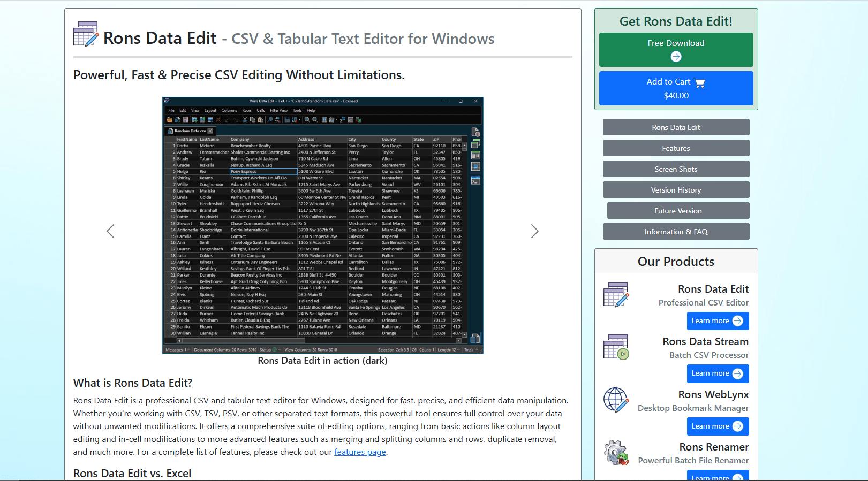868x481 pixels.
Task: Open the Future Version nav button
Action: [x=678, y=211]
